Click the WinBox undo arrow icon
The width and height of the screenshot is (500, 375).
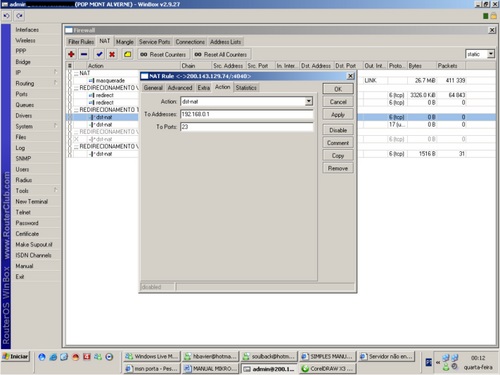[7, 16]
